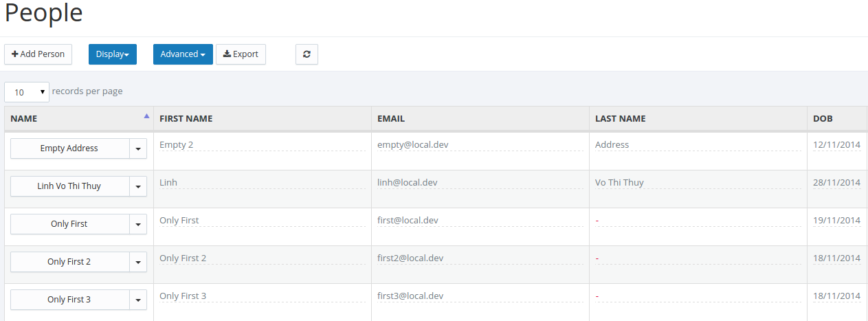Edit DOB 28/11/2014
The height and width of the screenshot is (321, 868).
[836, 183]
